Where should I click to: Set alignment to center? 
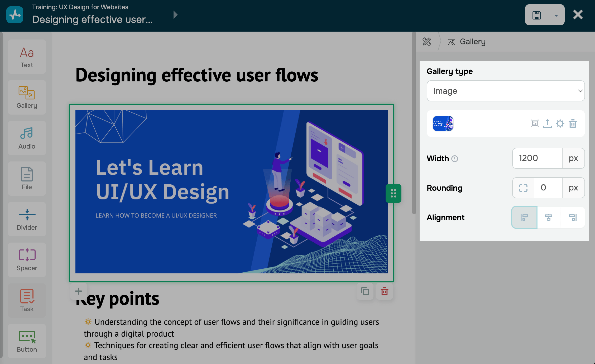tap(549, 217)
